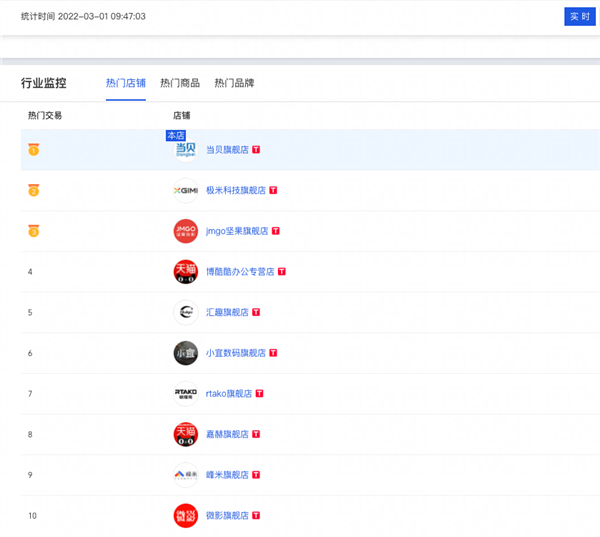Click the Dangbei store logo
The image size is (600, 537).
click(186, 150)
